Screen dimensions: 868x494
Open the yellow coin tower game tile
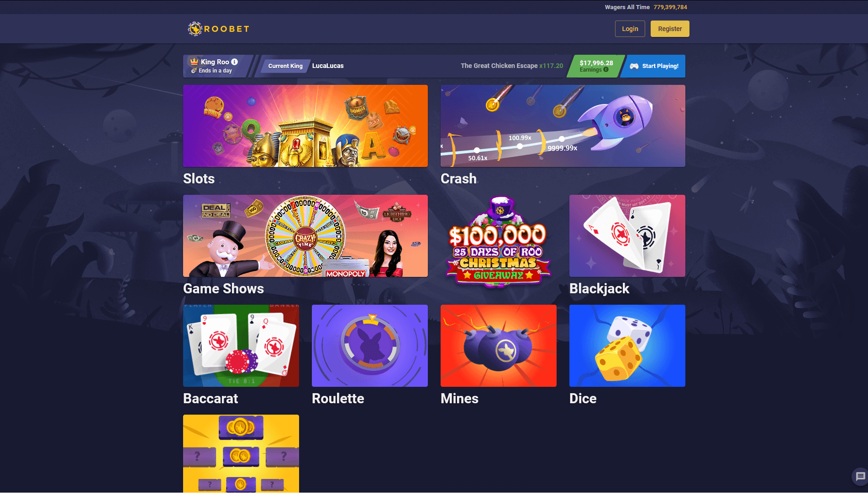coord(241,454)
